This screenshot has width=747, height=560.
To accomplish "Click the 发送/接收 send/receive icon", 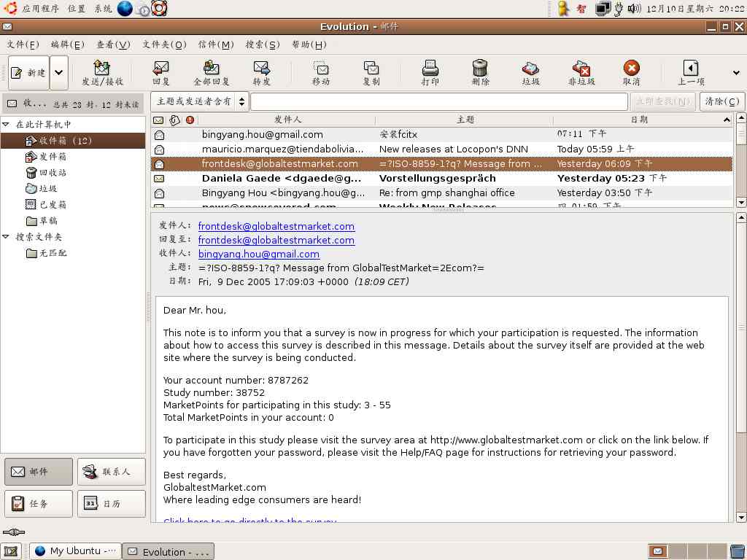I will (102, 73).
